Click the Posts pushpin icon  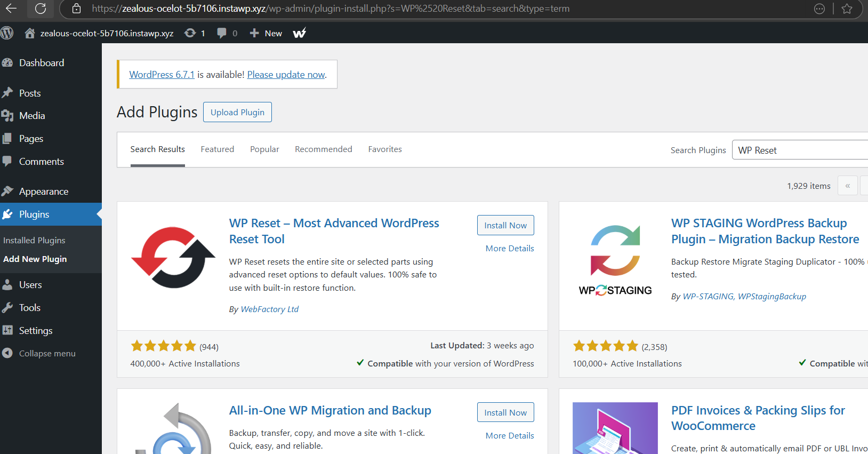7,93
